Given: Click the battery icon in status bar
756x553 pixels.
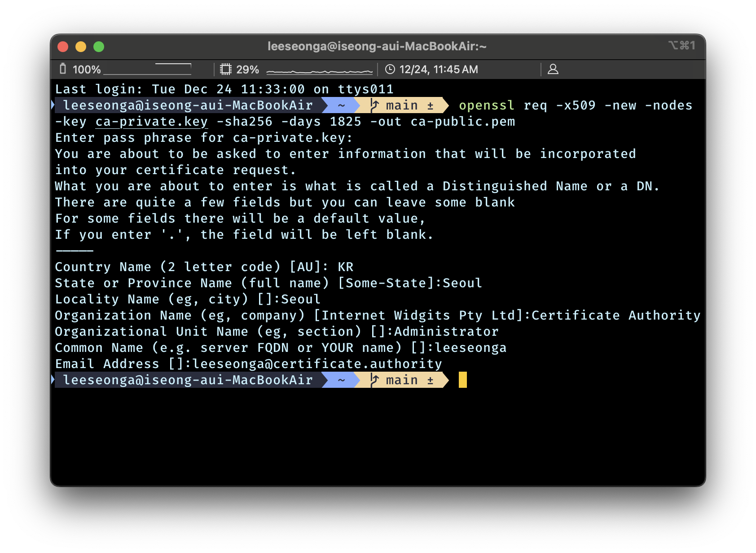Looking at the screenshot, I should pyautogui.click(x=63, y=69).
